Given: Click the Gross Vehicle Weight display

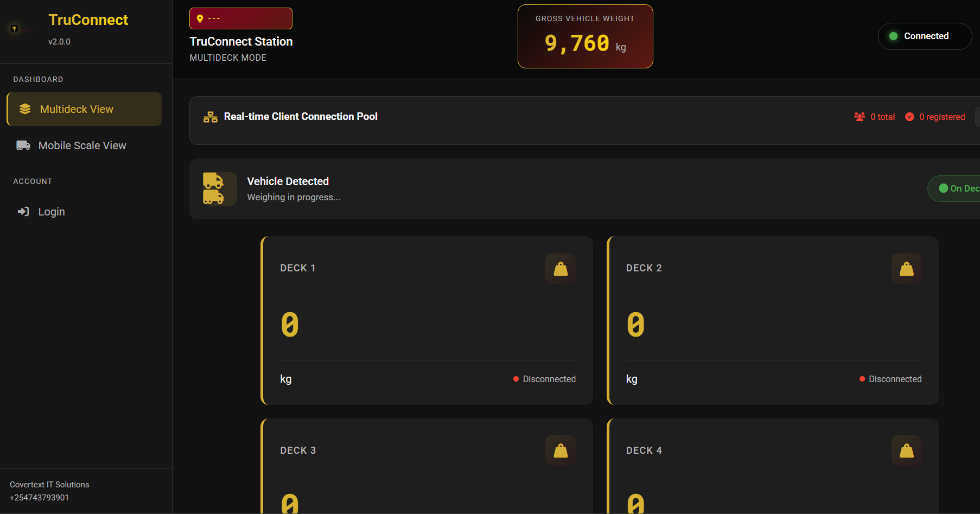Looking at the screenshot, I should point(585,36).
